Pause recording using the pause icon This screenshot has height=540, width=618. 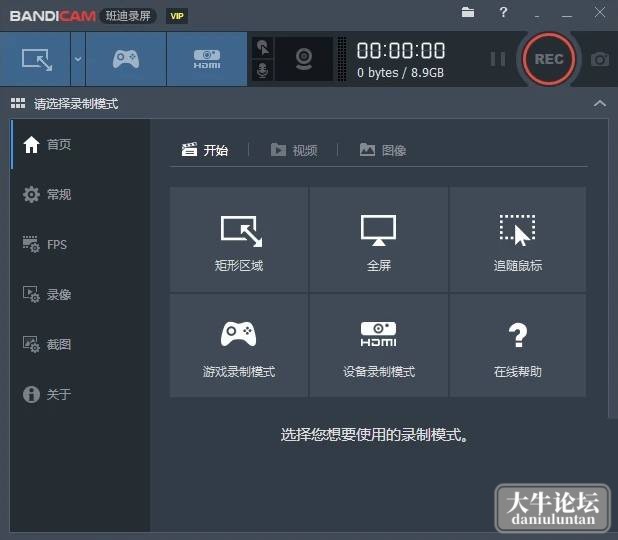[498, 59]
